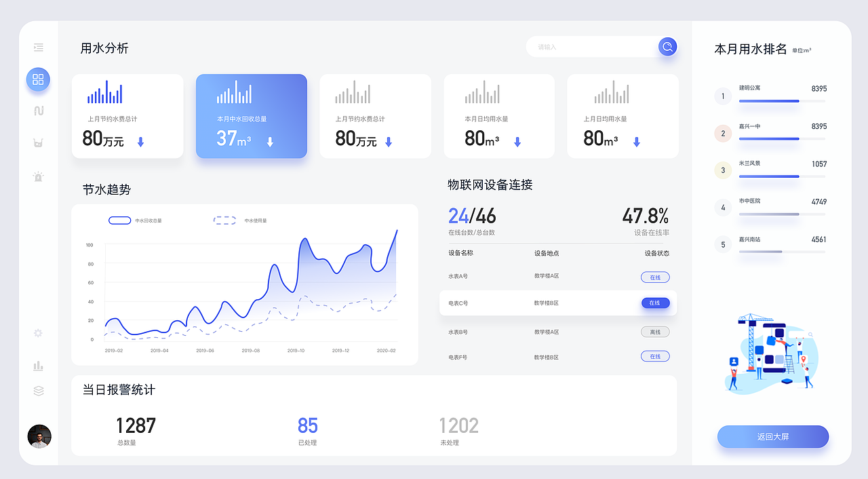Open the dashboard grid view in sidebar
This screenshot has height=479, width=868.
[x=38, y=79]
